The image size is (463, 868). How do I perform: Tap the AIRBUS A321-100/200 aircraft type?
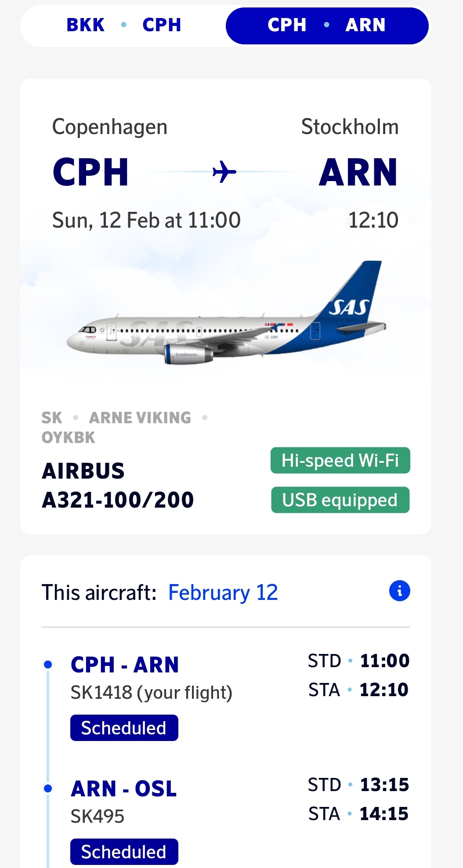117,485
